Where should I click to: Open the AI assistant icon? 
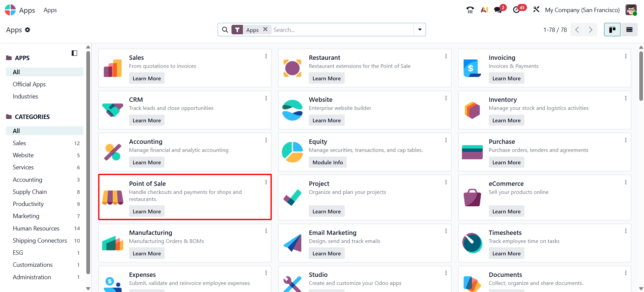click(484, 10)
